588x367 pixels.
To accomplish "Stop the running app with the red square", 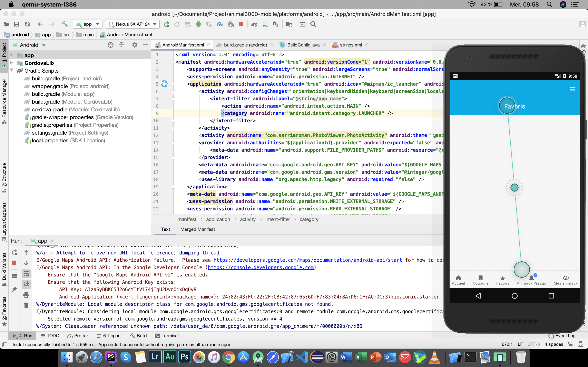I will (241, 24).
